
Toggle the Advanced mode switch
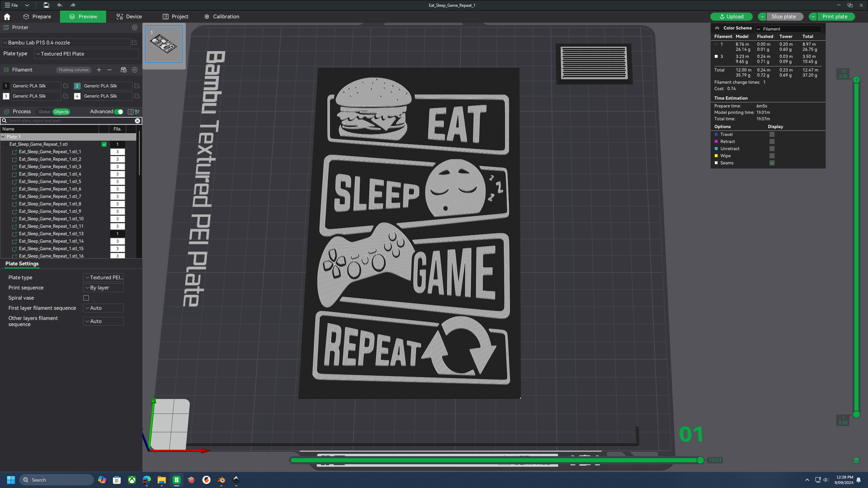119,112
